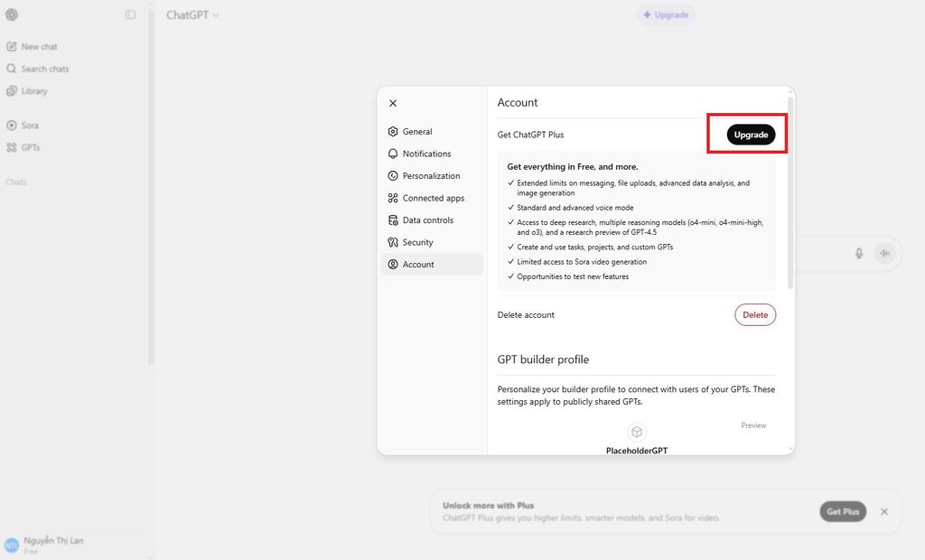Open Sora from the sidebar
Image resolution: width=925 pixels, height=560 pixels.
coord(30,126)
